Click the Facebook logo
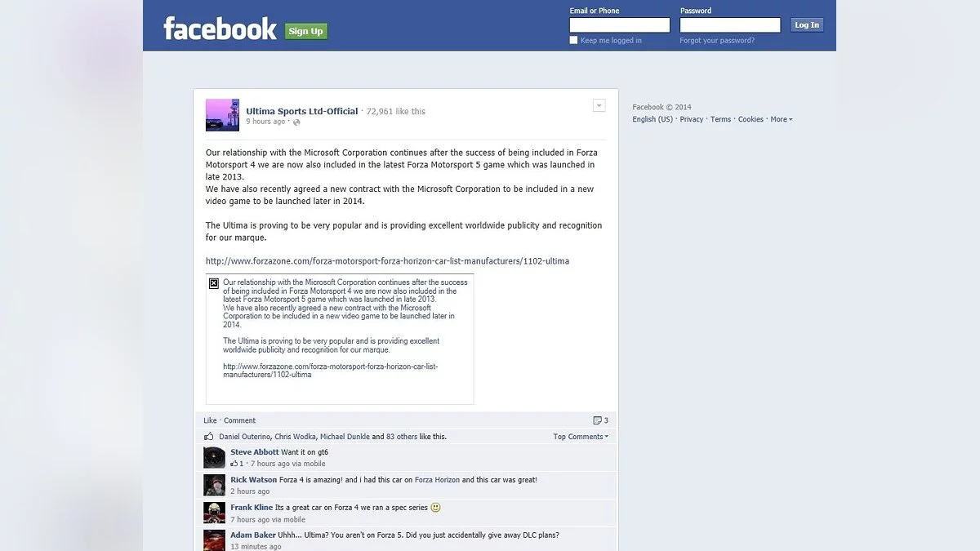The width and height of the screenshot is (980, 551). [220, 29]
